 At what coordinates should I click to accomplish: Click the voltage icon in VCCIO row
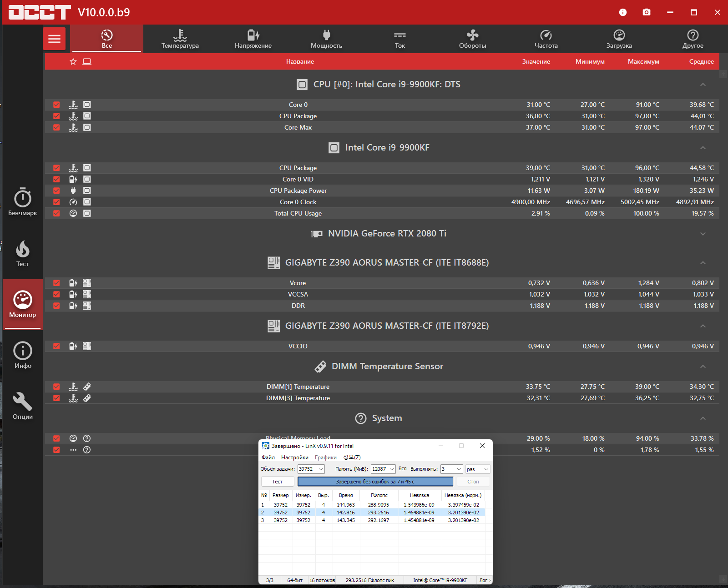pos(73,346)
